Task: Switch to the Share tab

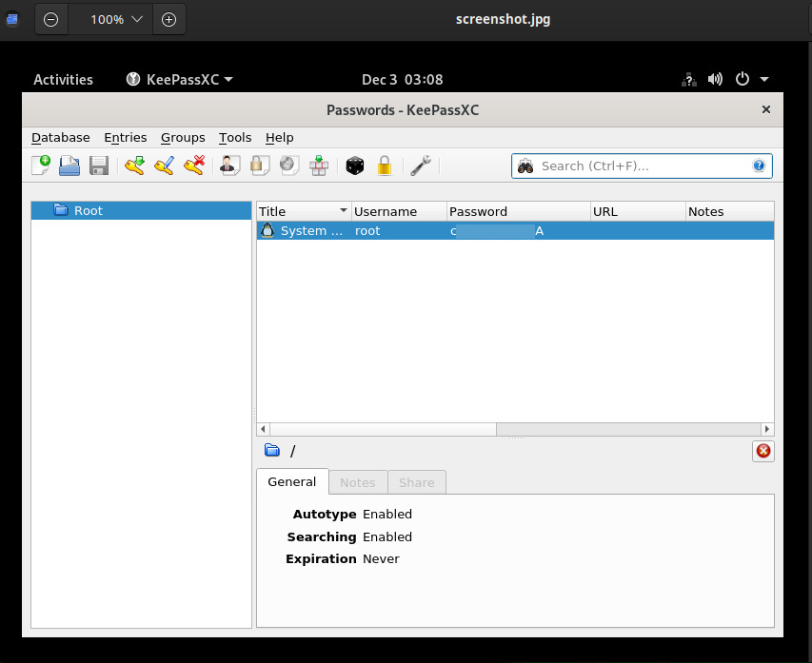Action: click(417, 482)
